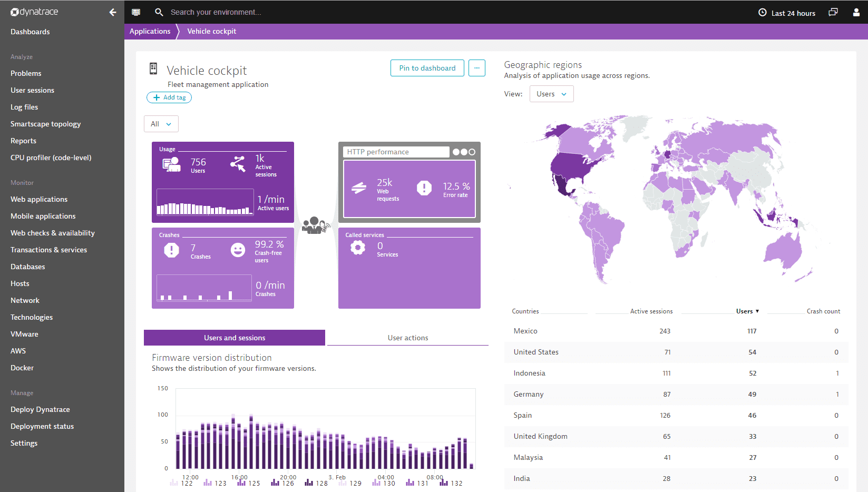
Task: Open Mobile applications in sidebar
Action: coord(43,216)
